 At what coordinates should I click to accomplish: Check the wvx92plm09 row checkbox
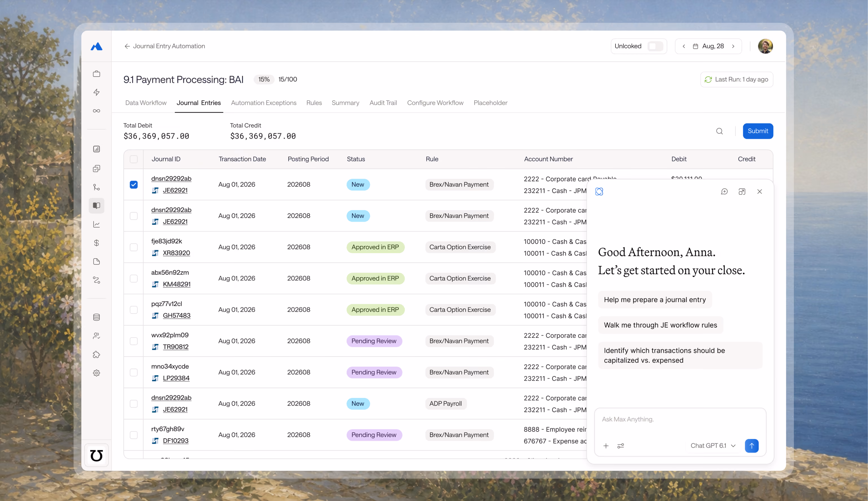134,341
